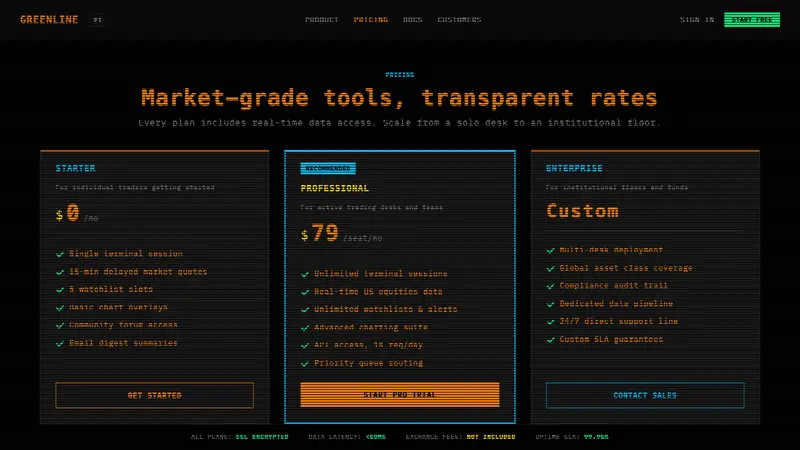Go to the Docs nav item
The image size is (800, 450).
click(x=413, y=20)
